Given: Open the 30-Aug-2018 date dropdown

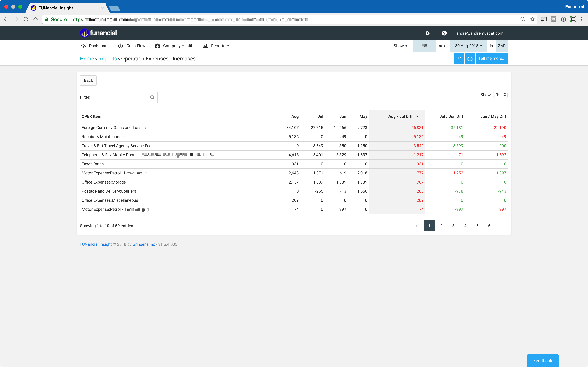Looking at the screenshot, I should coord(468,46).
